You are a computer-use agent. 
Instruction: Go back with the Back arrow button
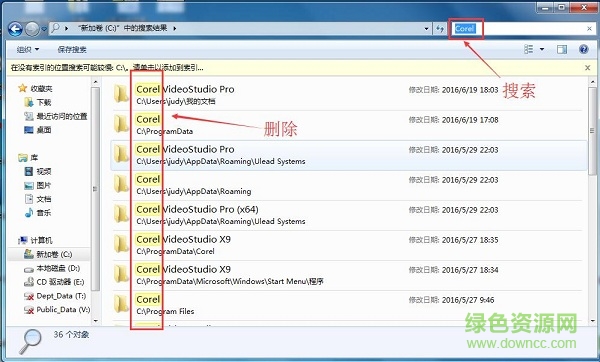point(15,29)
